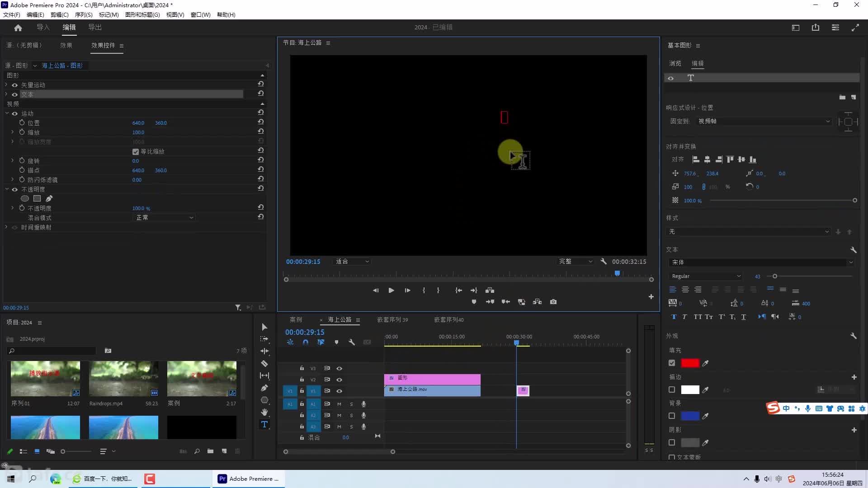Screen dimensions: 868x488
Task: Click the Home icon
Action: point(18,28)
